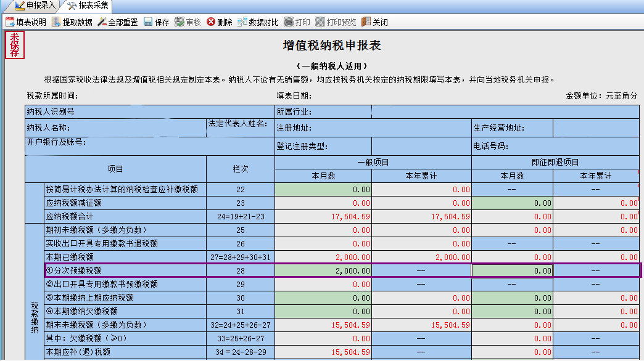Save the form with 保存
The image size is (644, 361).
[x=157, y=22]
